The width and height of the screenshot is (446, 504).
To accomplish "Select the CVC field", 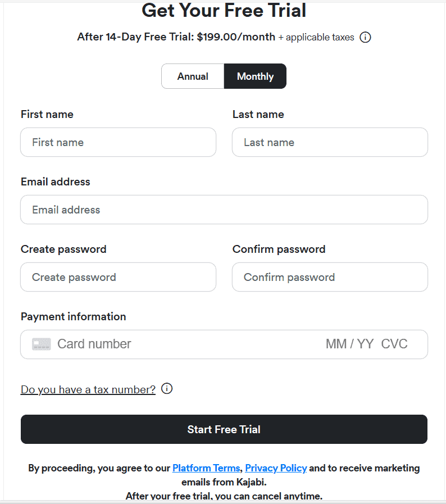I will [x=394, y=344].
